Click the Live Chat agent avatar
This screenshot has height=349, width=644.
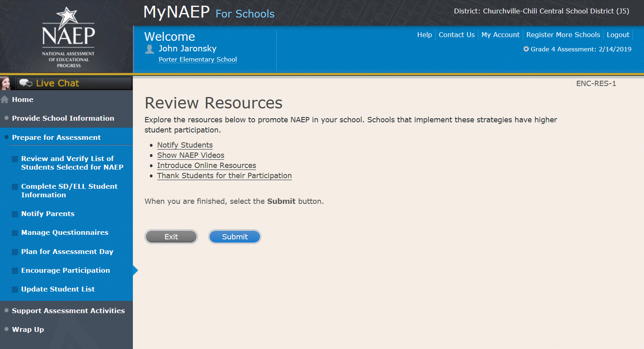point(6,83)
